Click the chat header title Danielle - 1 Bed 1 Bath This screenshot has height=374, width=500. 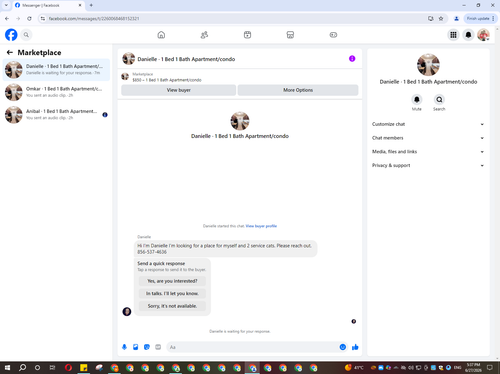[x=186, y=59]
